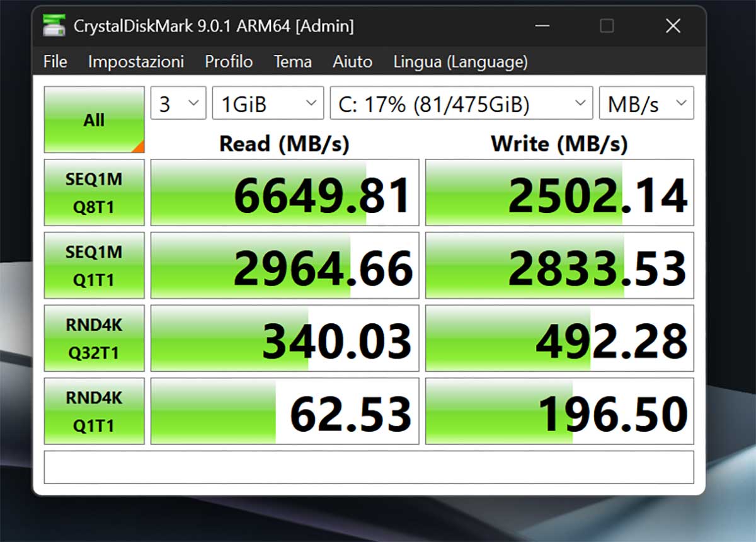The width and height of the screenshot is (756, 542).
Task: Open the Lingua (Language) menu
Action: click(461, 62)
